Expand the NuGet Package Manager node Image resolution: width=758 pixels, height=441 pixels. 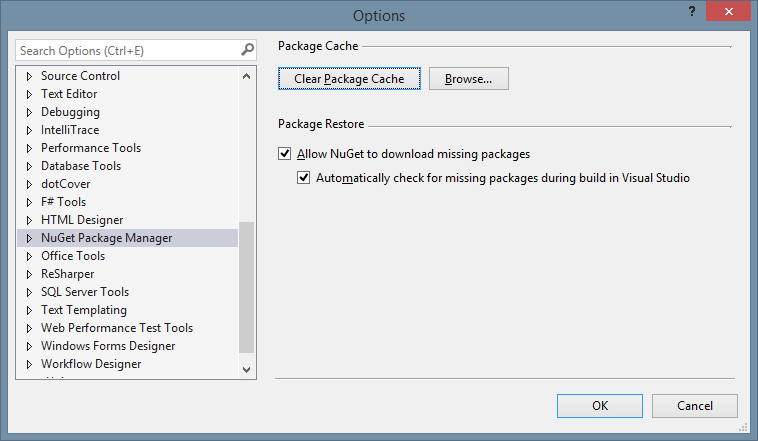click(29, 238)
